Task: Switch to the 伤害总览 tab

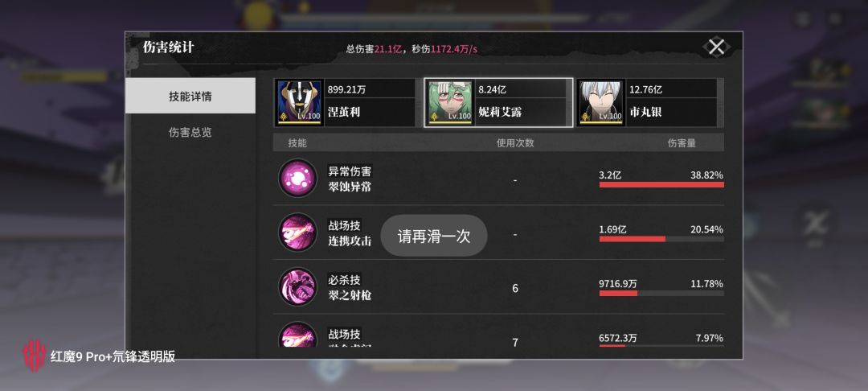Action: coord(190,133)
